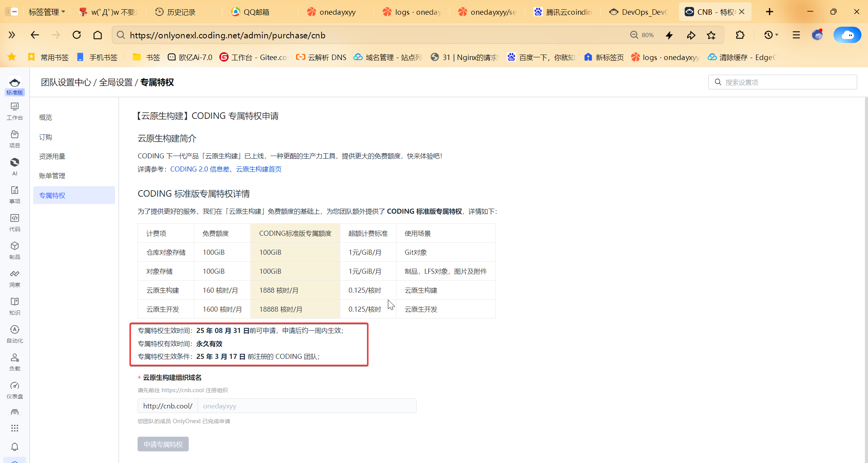Open history clock dropdown in toolbar
868x463 pixels.
771,35
